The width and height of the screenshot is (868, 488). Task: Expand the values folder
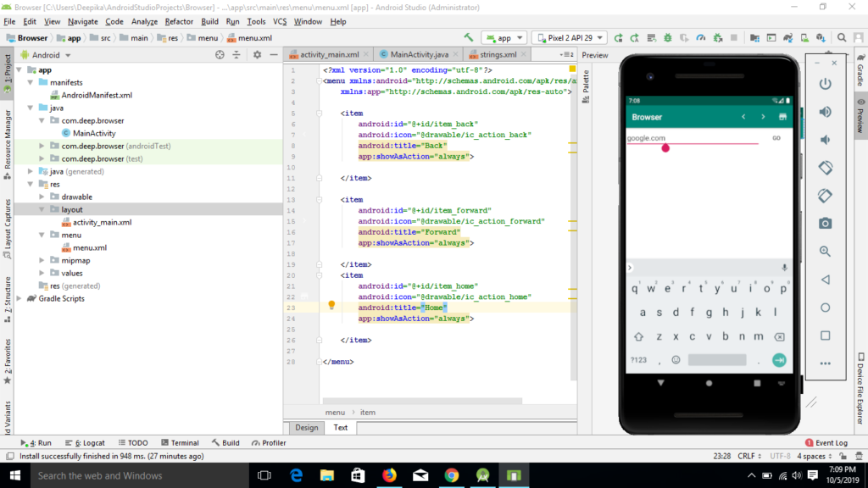(x=42, y=274)
